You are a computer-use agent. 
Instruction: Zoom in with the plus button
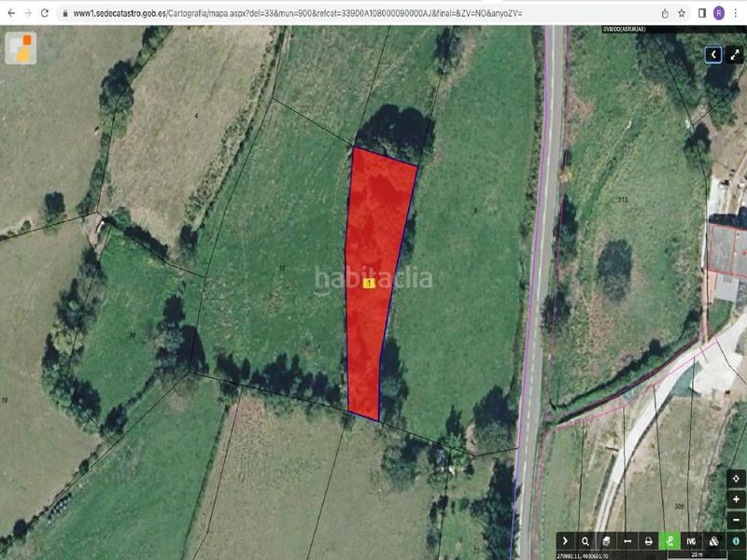[x=736, y=499]
